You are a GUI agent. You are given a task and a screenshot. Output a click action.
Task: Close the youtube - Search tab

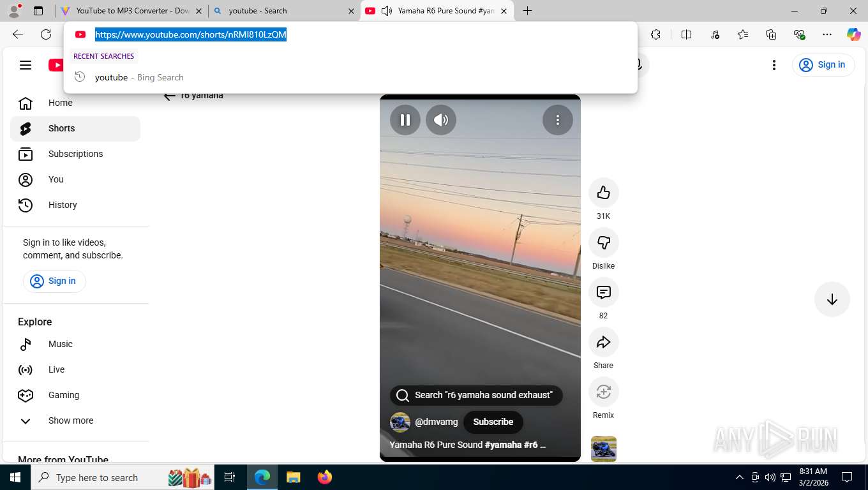coord(351,11)
